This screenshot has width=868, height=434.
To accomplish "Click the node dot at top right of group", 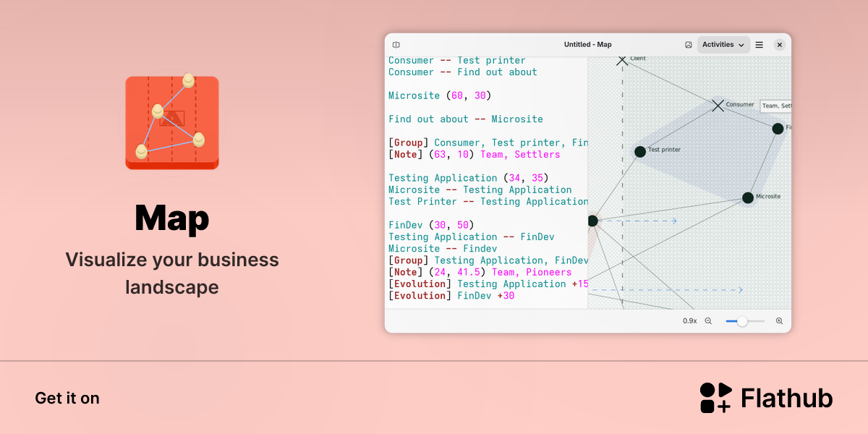I will click(778, 129).
